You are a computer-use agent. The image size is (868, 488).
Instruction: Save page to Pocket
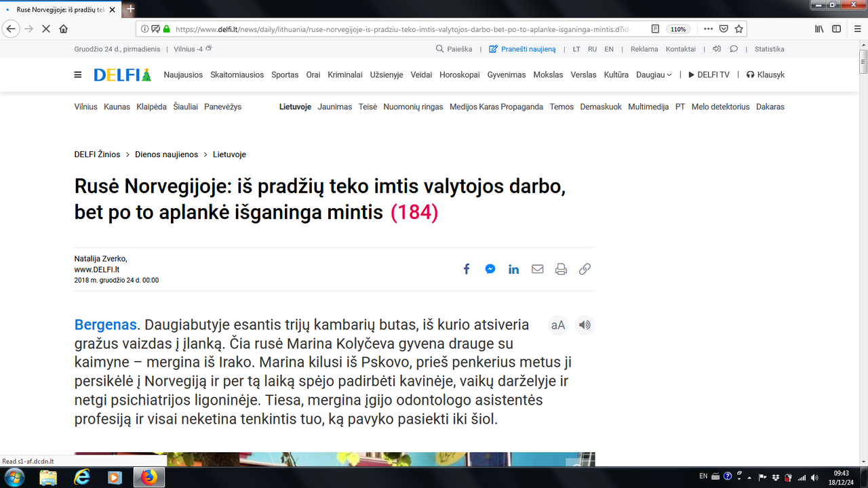(x=724, y=29)
